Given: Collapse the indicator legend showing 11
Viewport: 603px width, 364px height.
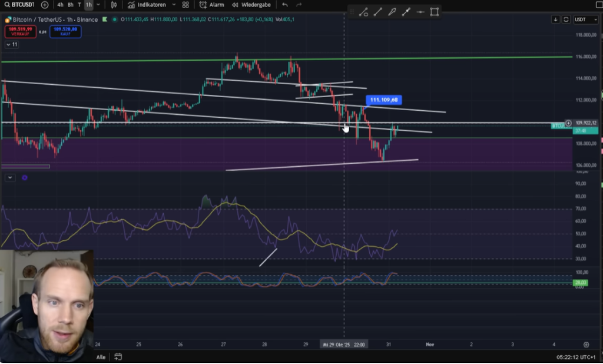Looking at the screenshot, I should 12,45.
